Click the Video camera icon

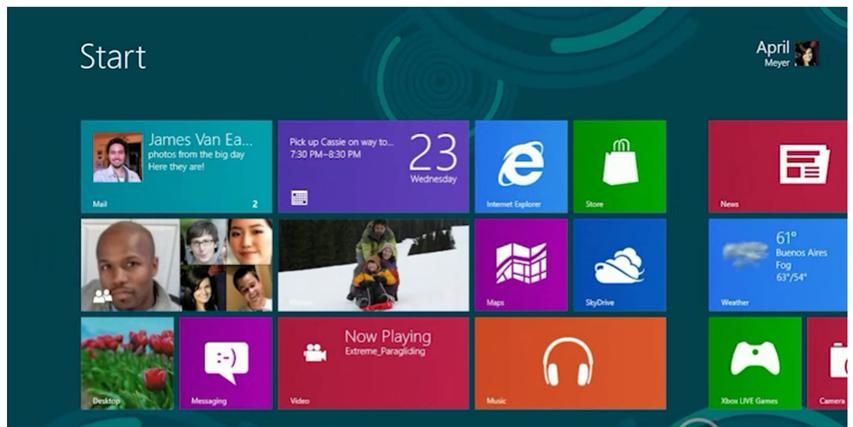coord(315,352)
